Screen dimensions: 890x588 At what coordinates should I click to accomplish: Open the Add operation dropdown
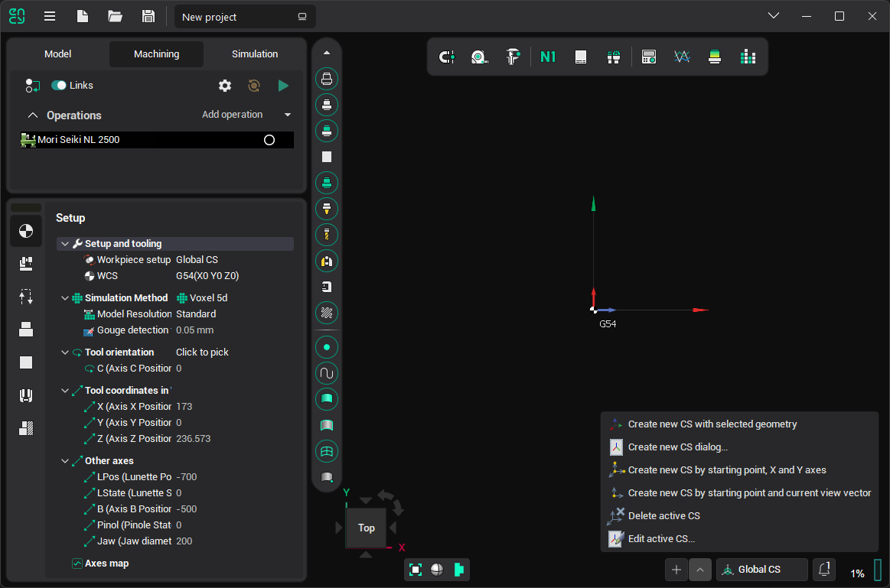pyautogui.click(x=246, y=115)
